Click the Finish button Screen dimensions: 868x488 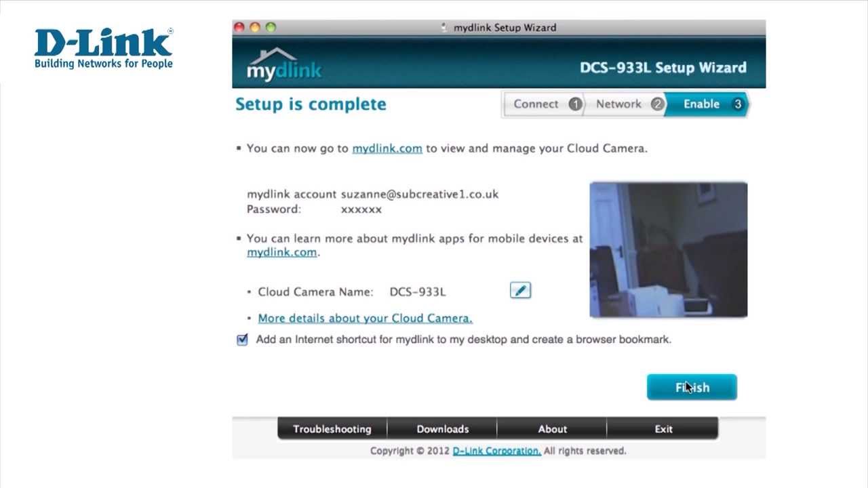tap(692, 387)
